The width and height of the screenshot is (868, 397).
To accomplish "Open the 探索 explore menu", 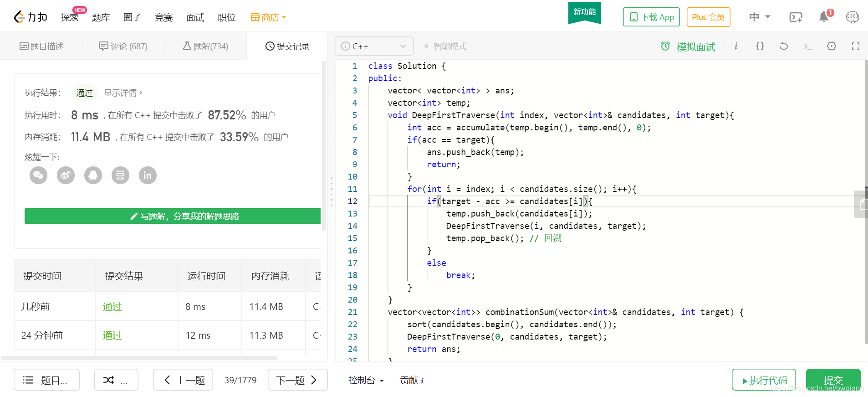I will tap(69, 17).
